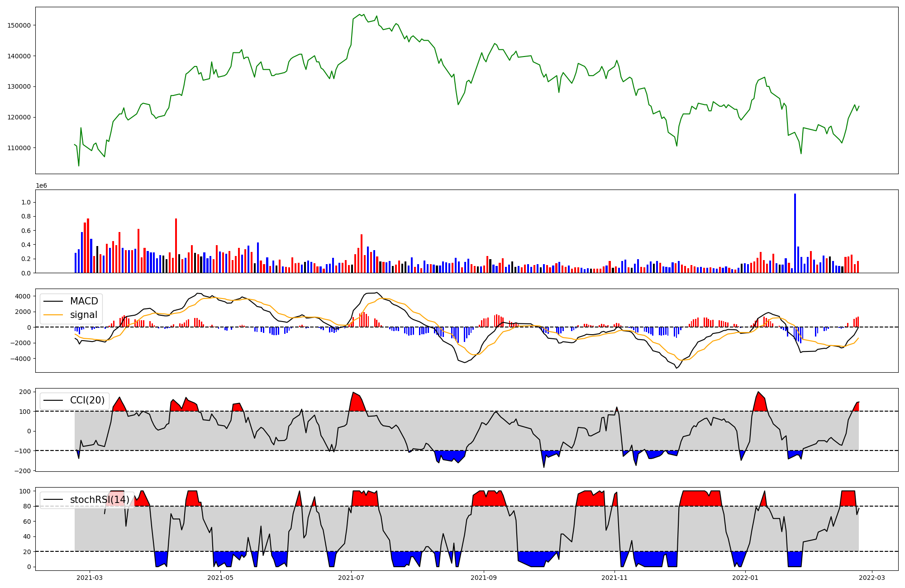Click the CCI(20) legend entry
905x588 pixels.
[87, 400]
